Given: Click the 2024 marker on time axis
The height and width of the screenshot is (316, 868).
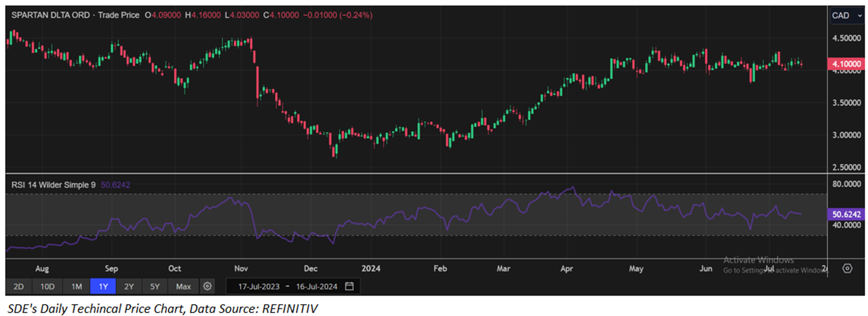Looking at the screenshot, I should point(370,269).
